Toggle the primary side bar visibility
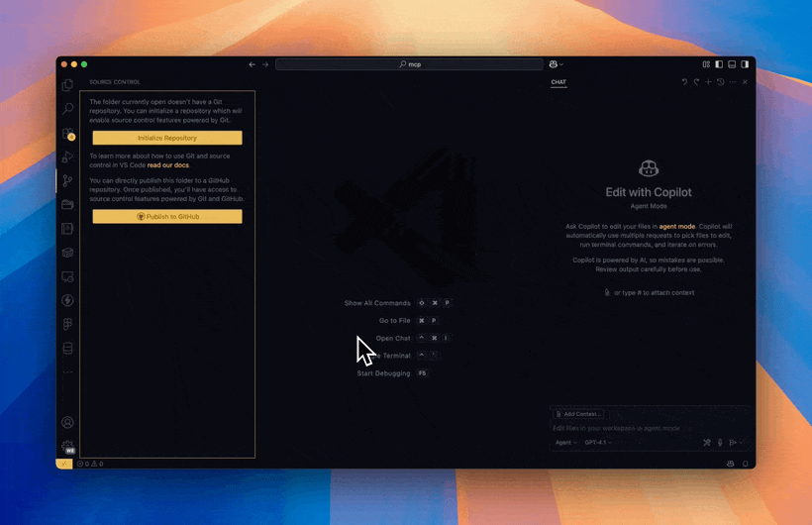Viewport: 812px width, 525px height. point(719,64)
